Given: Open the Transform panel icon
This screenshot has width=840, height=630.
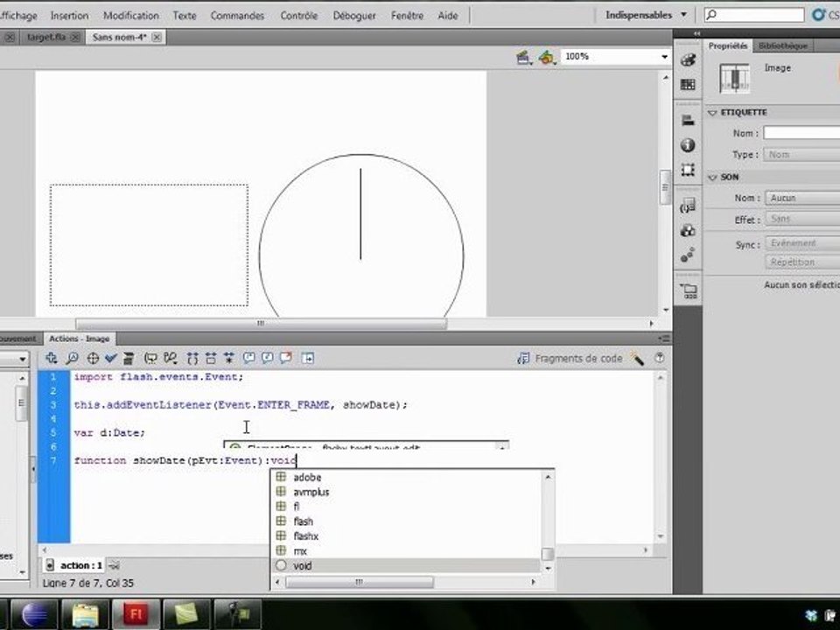Looking at the screenshot, I should coord(688,170).
